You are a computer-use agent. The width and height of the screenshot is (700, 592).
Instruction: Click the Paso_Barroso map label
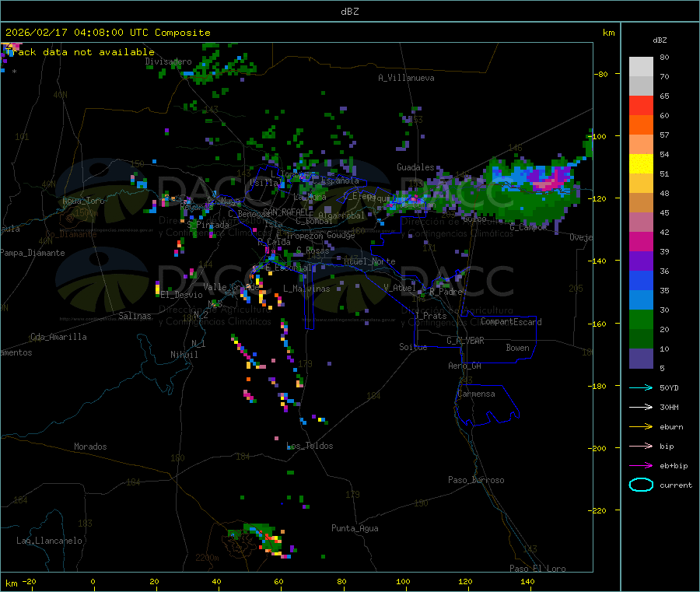(476, 480)
